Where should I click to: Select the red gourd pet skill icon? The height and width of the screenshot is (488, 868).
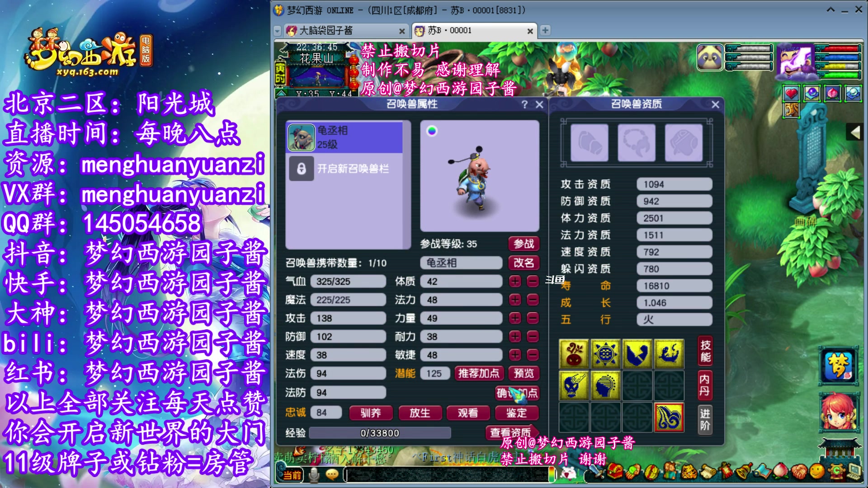pos(574,353)
